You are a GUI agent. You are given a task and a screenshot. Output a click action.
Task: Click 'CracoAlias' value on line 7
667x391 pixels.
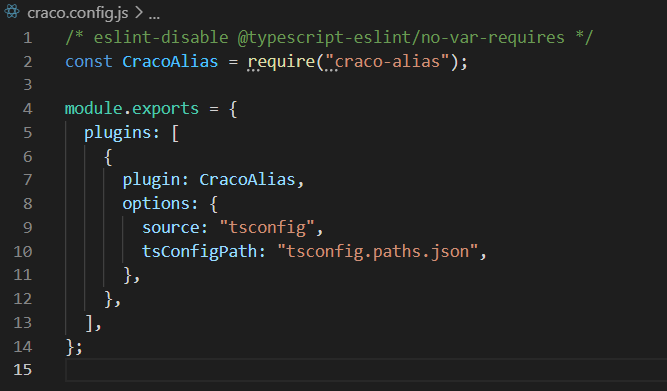click(247, 180)
